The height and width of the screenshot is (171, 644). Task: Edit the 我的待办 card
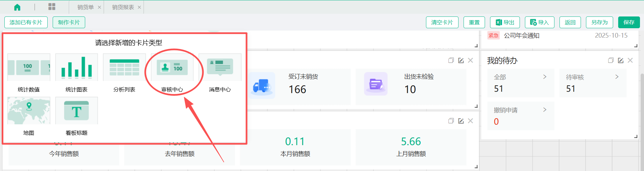(x=621, y=60)
